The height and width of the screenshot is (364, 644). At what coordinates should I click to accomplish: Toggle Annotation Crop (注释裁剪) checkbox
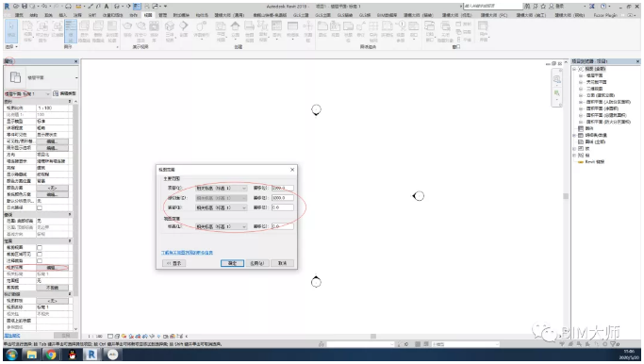click(x=40, y=260)
